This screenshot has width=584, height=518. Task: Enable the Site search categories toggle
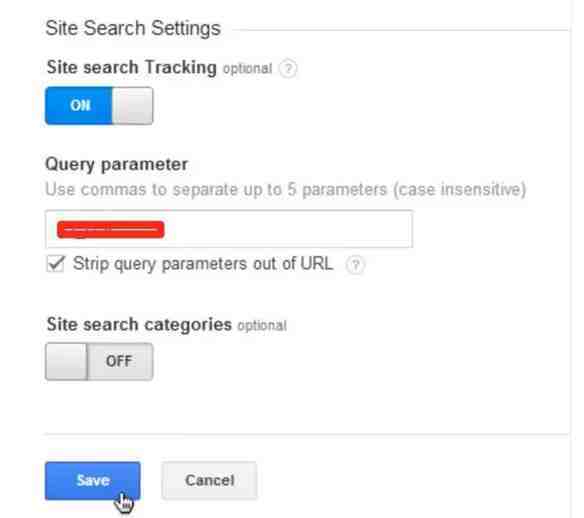(99, 362)
